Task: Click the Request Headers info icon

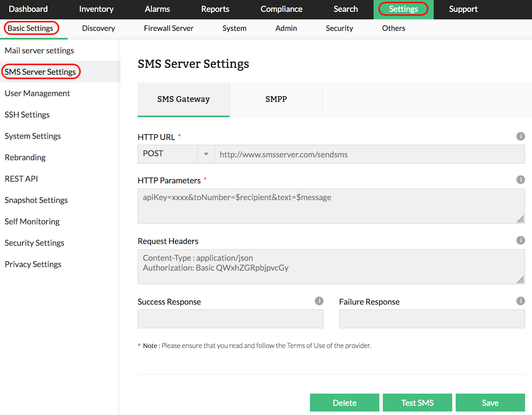Action: pyautogui.click(x=520, y=240)
